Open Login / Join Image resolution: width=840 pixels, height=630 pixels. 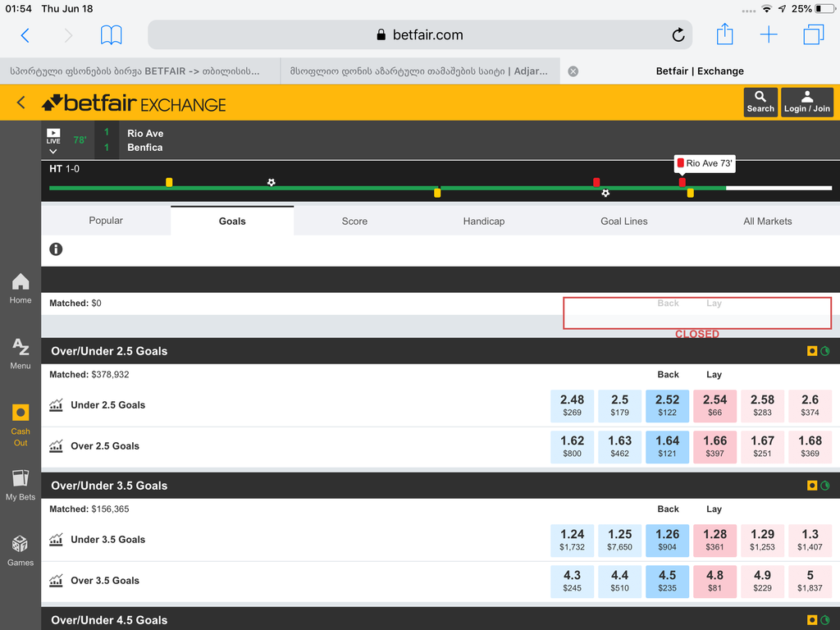[807, 102]
